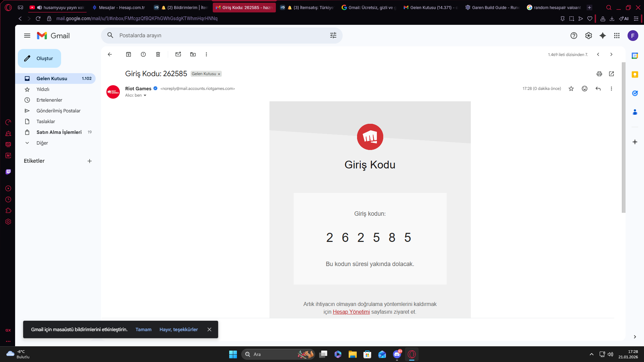
Task: Reply to the Riot Games email
Action: tap(598, 89)
